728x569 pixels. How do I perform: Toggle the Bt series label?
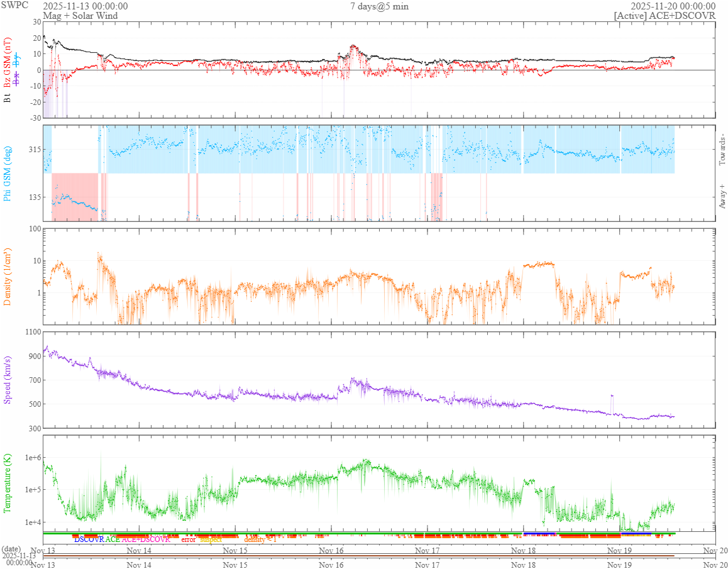tap(8, 98)
